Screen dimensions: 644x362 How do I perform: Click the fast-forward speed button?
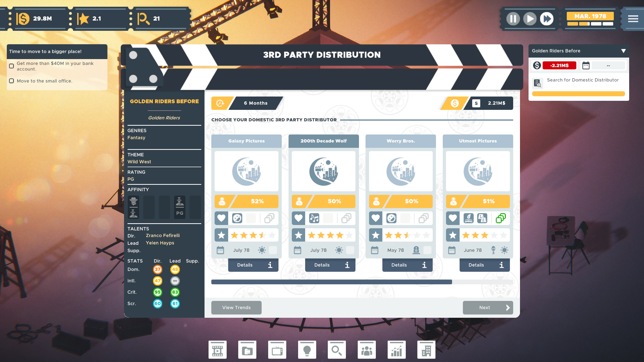click(547, 19)
